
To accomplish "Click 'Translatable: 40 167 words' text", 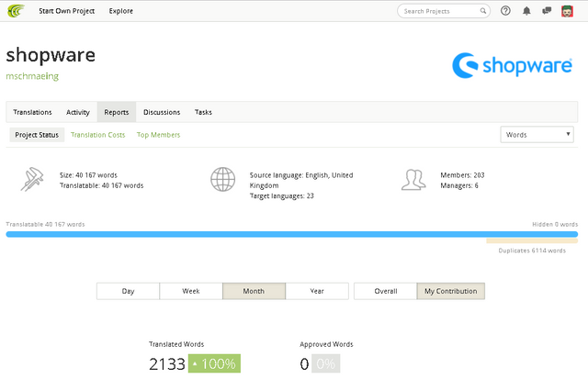I will tap(102, 185).
